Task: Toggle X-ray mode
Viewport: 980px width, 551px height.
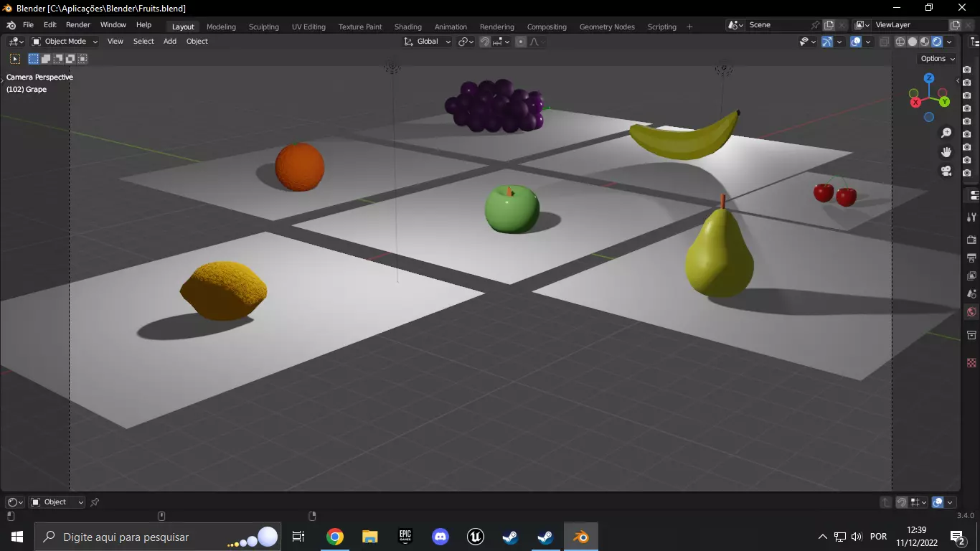Action: click(885, 42)
